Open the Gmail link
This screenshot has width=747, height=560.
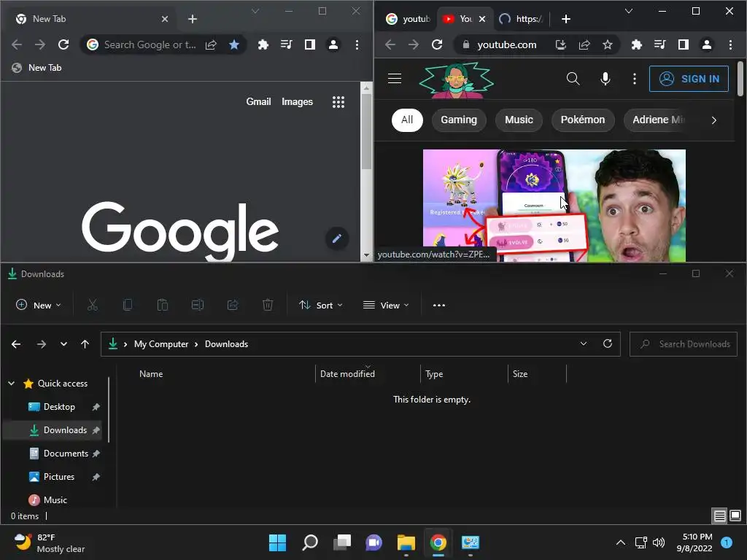coord(258,101)
